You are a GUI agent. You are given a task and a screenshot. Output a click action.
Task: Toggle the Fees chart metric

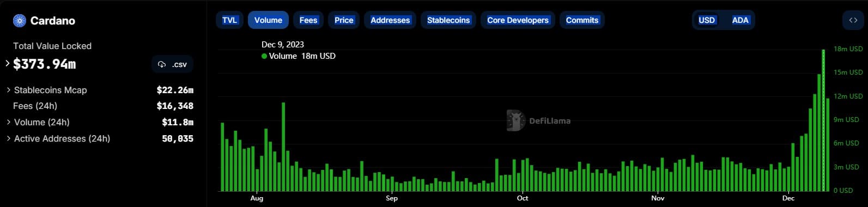[x=308, y=20]
